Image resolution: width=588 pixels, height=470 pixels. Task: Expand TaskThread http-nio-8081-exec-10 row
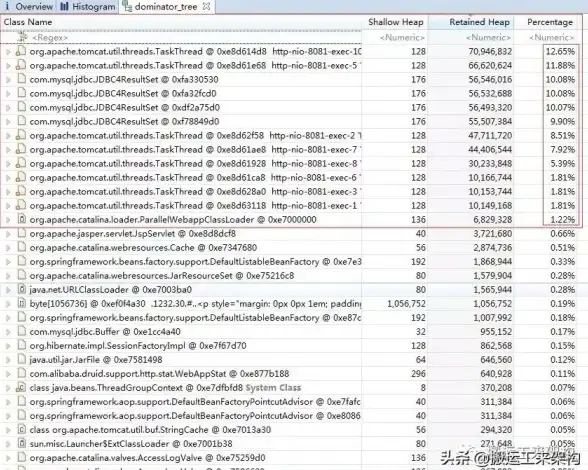point(8,52)
